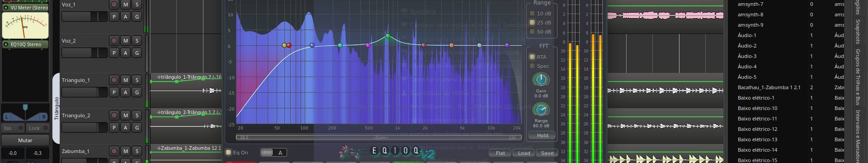Open the Grupos de Trilhas e Bus tab
The height and width of the screenshot is (163, 868).
(x=858, y=77)
